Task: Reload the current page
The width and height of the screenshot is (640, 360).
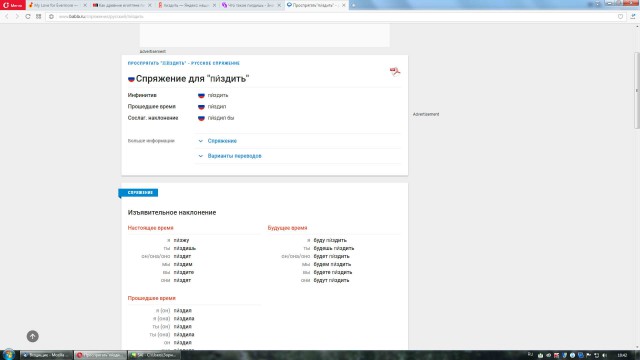Action: tap(28, 16)
